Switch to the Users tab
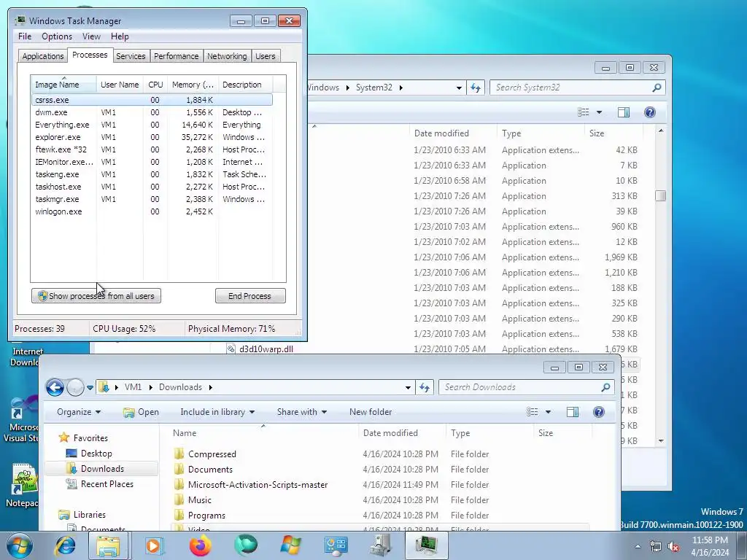Viewport: 747px width, 560px height. coord(266,56)
